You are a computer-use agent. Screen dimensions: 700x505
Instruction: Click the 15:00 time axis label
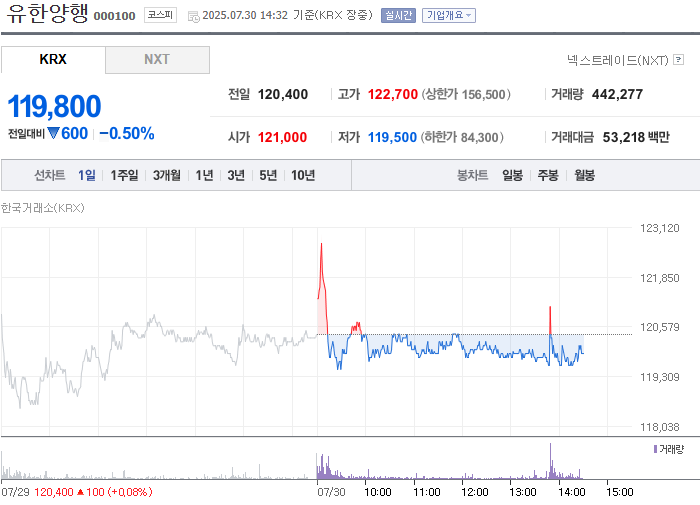click(620, 492)
